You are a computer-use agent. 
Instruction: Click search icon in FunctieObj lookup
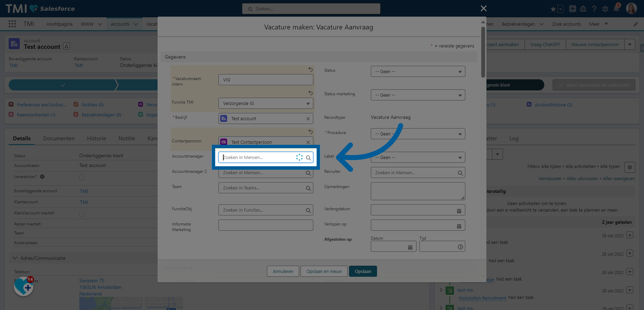point(308,210)
